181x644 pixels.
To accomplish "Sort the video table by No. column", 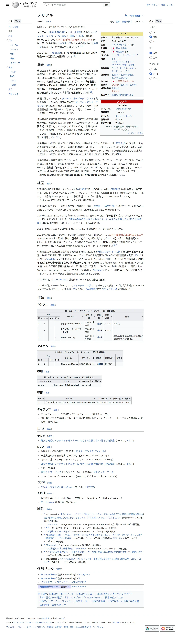I will pyautogui.click(x=43, y=399).
